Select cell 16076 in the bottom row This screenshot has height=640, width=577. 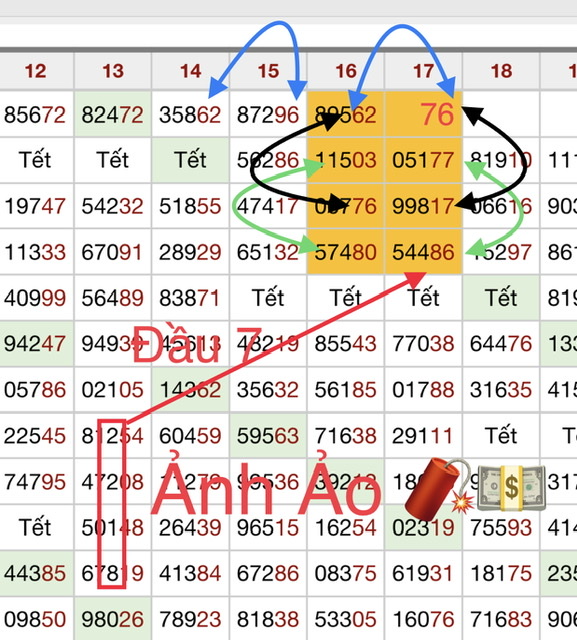424,619
